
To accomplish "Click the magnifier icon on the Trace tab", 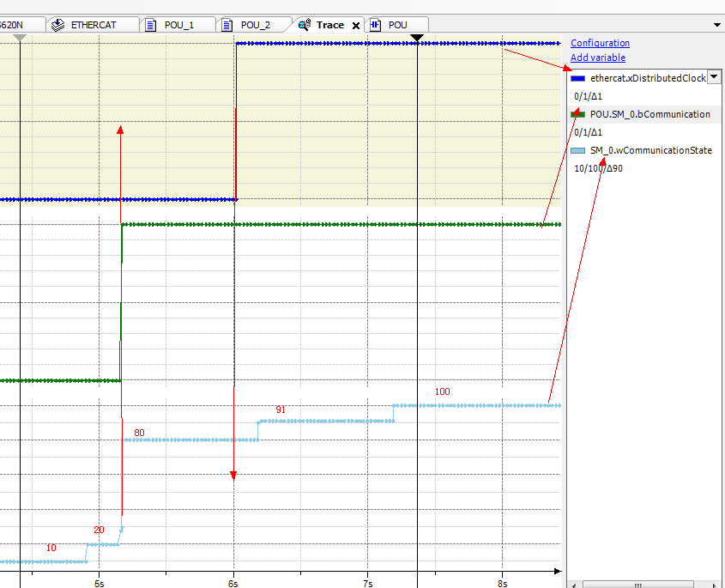I will pyautogui.click(x=303, y=25).
